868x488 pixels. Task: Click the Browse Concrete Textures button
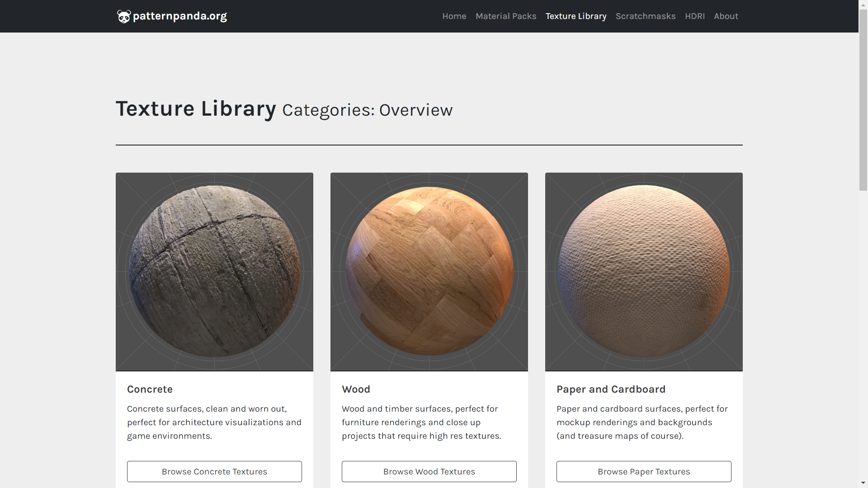[214, 471]
